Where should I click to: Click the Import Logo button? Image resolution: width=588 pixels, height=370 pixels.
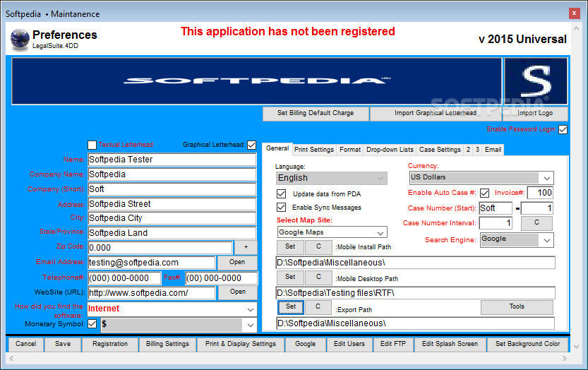point(535,114)
